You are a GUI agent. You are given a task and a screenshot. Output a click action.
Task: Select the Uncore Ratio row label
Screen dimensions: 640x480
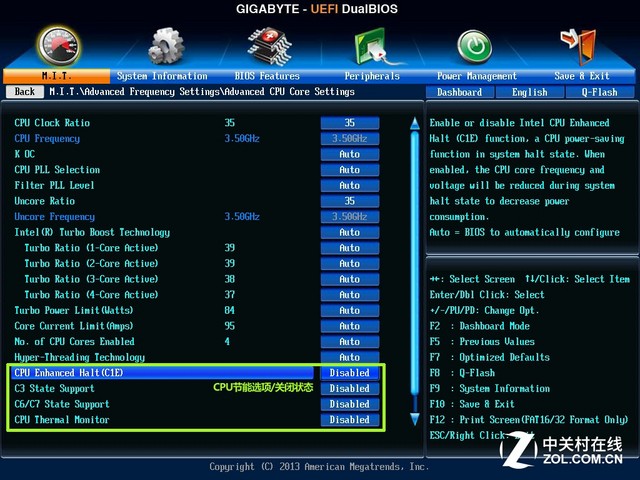[x=45, y=201]
